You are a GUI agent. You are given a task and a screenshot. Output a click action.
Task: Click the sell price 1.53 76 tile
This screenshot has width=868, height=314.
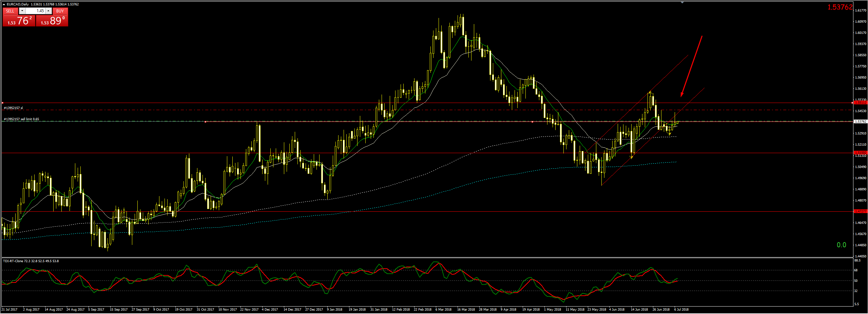click(x=19, y=21)
